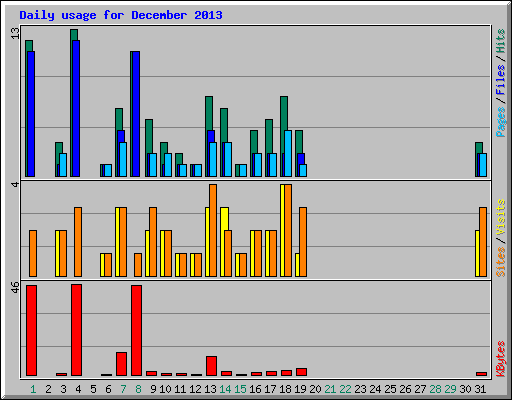Click day 27 on the x-axis
Screen dimensions: 512x400
[420, 389]
